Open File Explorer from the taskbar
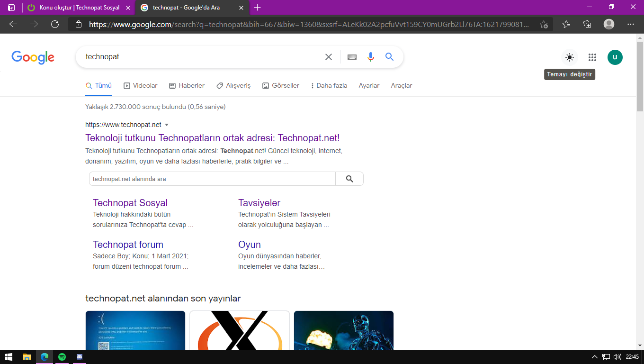 point(27,357)
